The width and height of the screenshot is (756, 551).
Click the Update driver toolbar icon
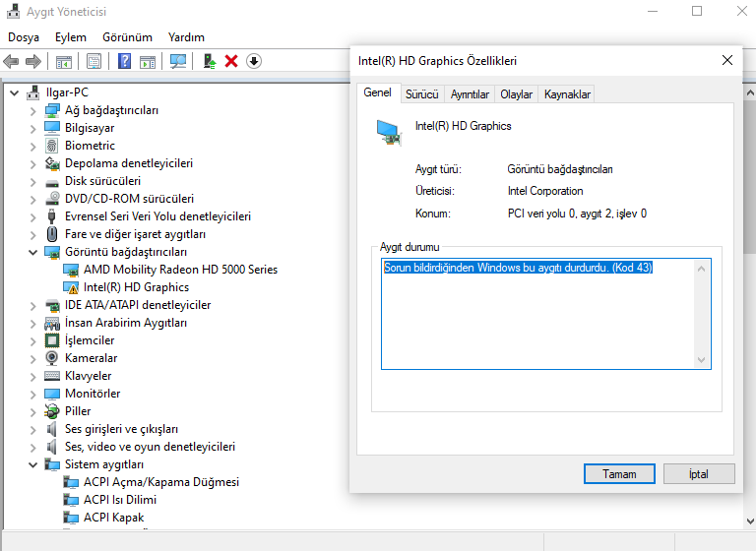click(210, 61)
